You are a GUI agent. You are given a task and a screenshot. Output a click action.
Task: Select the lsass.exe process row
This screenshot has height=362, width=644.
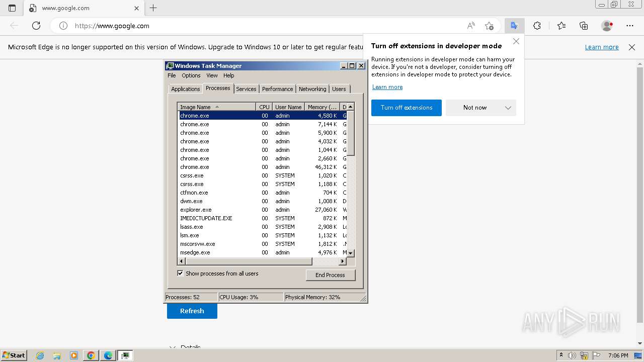263,227
